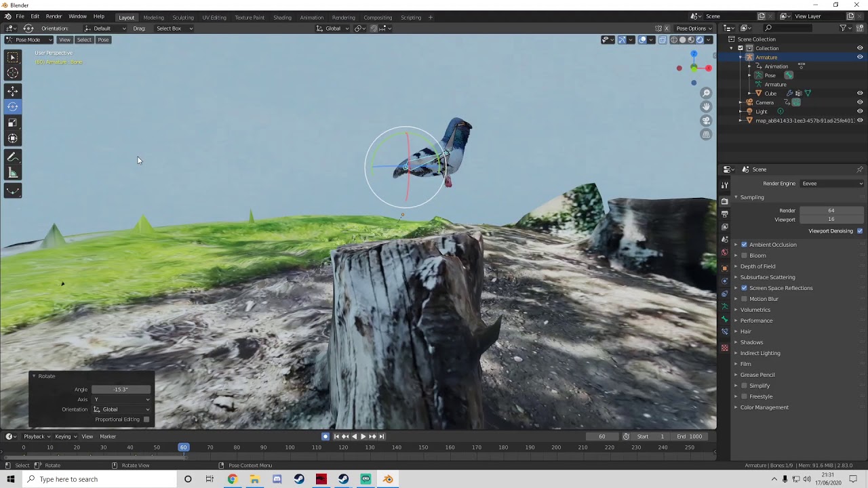Toggle Viewport Denoising checkbox
This screenshot has height=488, width=868.
pyautogui.click(x=860, y=231)
